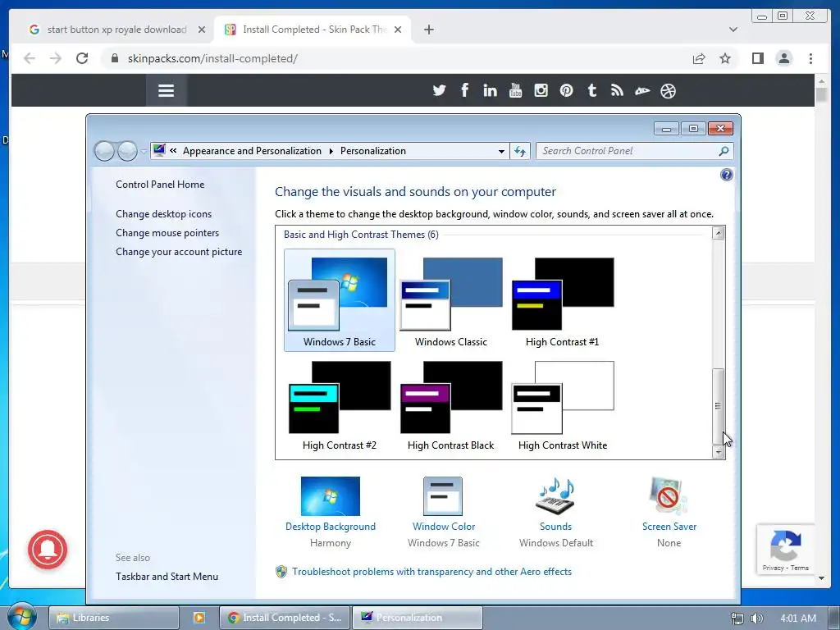Open Libraries from the taskbar

click(x=113, y=618)
